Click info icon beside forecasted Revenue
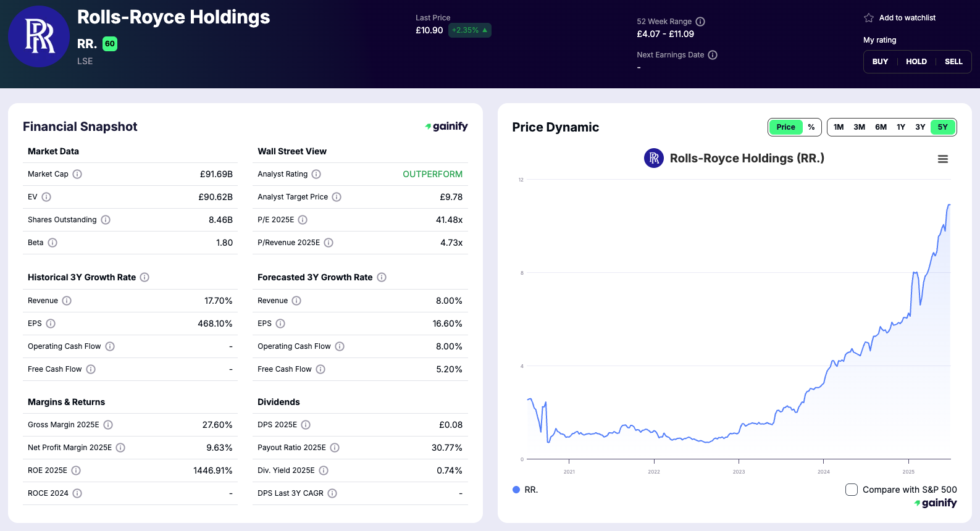980x531 pixels. [x=296, y=301]
